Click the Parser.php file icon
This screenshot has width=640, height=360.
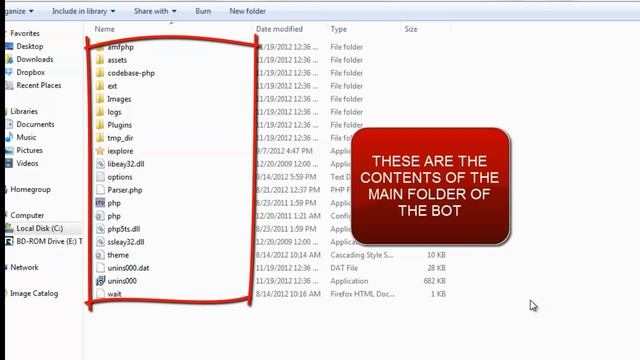tap(100, 190)
